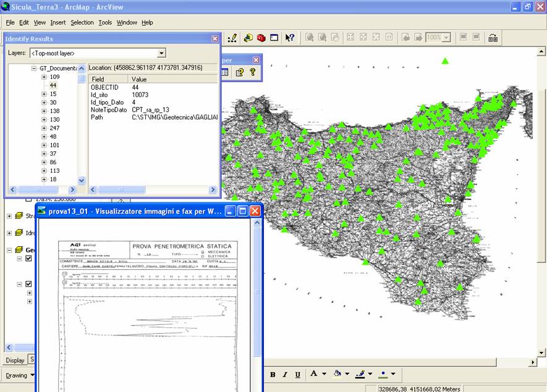
Task: Show the Command Line window icon
Action: 274,38
